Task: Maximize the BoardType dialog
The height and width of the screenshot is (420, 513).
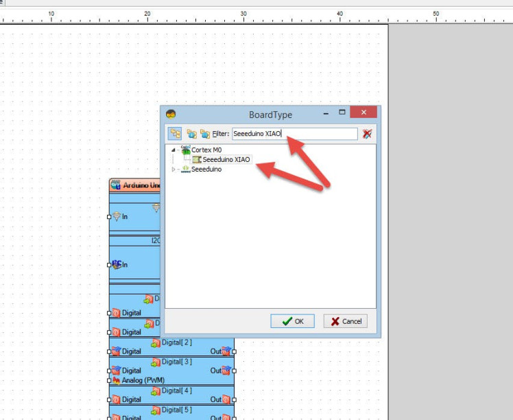Action: point(342,113)
